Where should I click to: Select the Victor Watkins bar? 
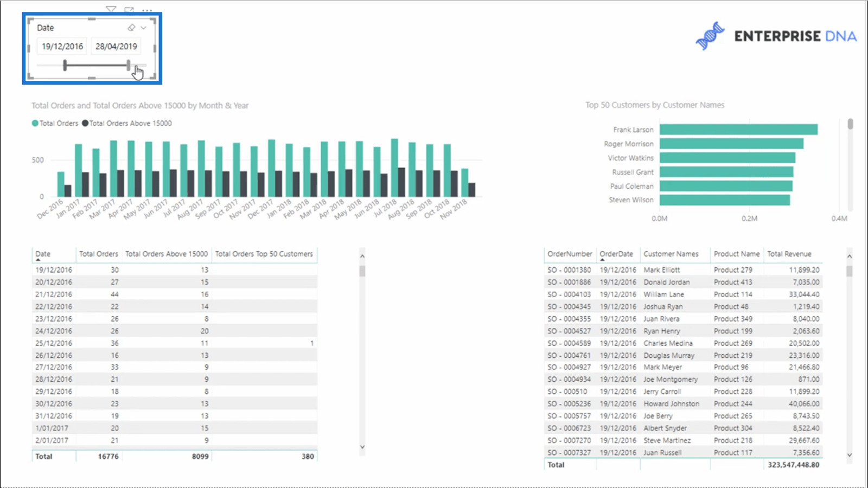point(727,158)
